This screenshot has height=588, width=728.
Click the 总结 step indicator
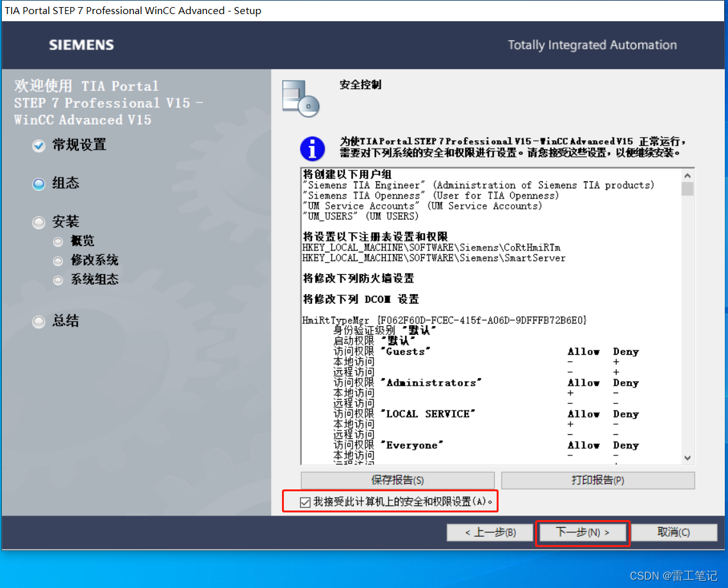point(38,321)
